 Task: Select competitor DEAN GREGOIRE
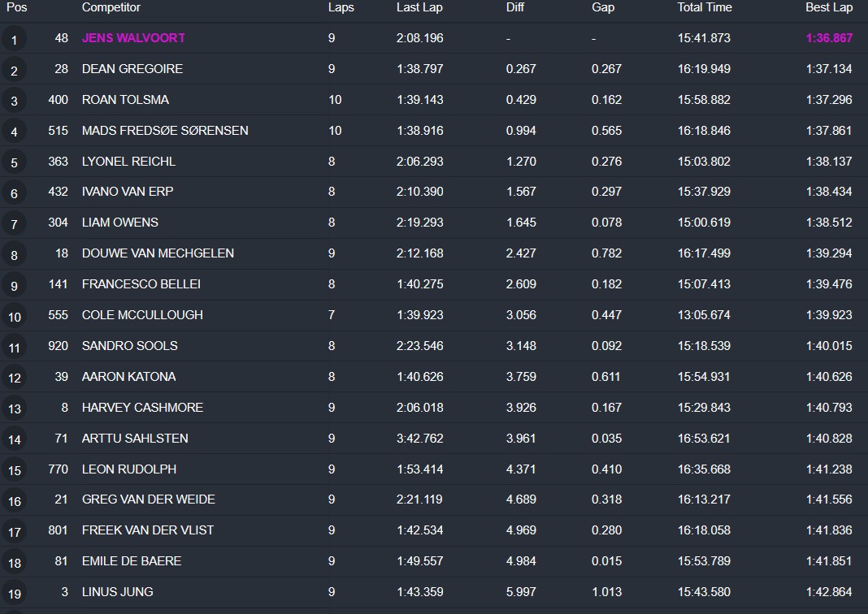(132, 69)
